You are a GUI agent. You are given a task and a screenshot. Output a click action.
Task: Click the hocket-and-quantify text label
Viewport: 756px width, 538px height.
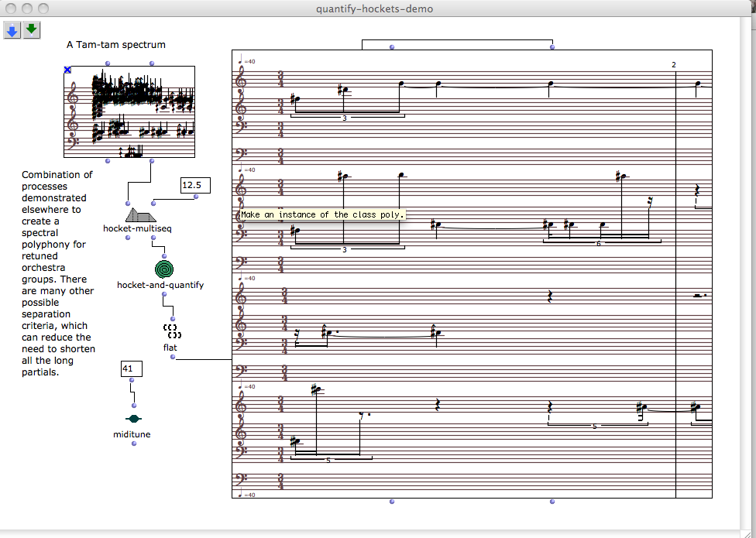tap(160, 285)
